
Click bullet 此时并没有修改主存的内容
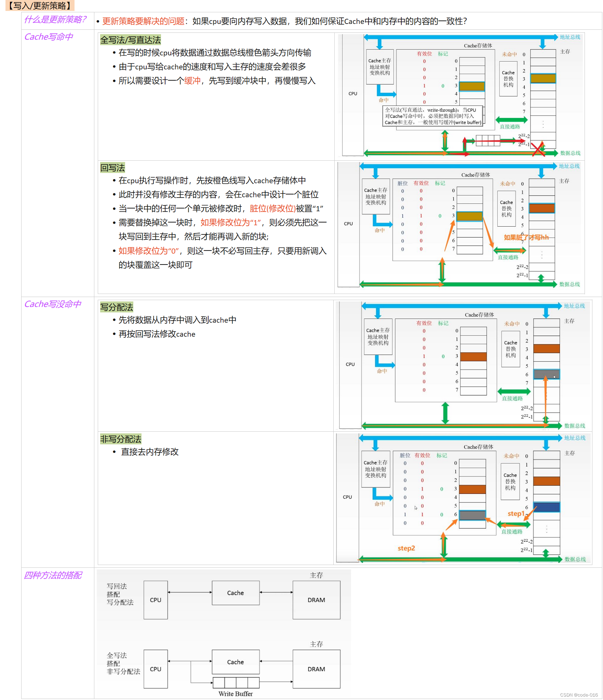[x=218, y=194]
